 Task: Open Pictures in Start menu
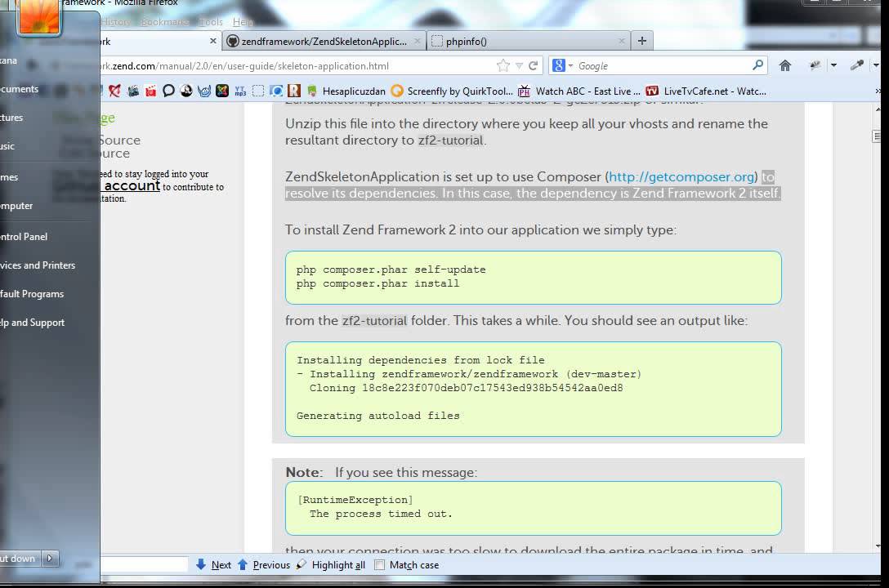pyautogui.click(x=11, y=118)
